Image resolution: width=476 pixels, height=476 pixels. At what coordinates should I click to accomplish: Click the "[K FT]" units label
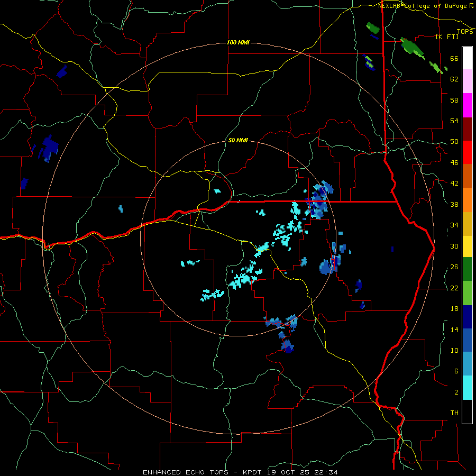coord(447,36)
